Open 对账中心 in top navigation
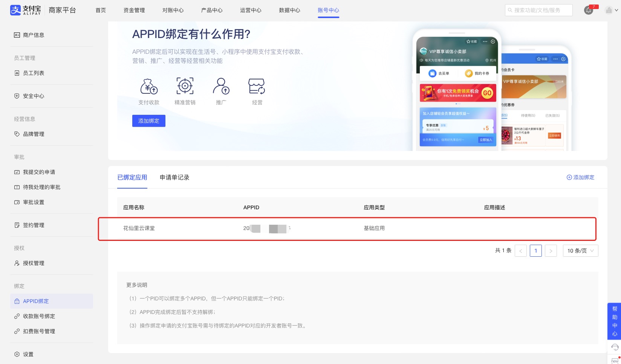The image size is (621, 364). point(173,10)
